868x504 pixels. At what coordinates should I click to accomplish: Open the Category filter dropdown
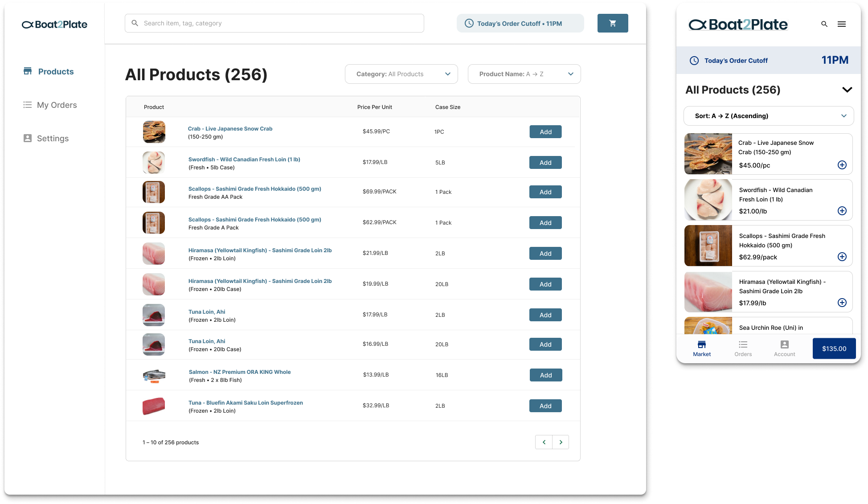pyautogui.click(x=401, y=74)
